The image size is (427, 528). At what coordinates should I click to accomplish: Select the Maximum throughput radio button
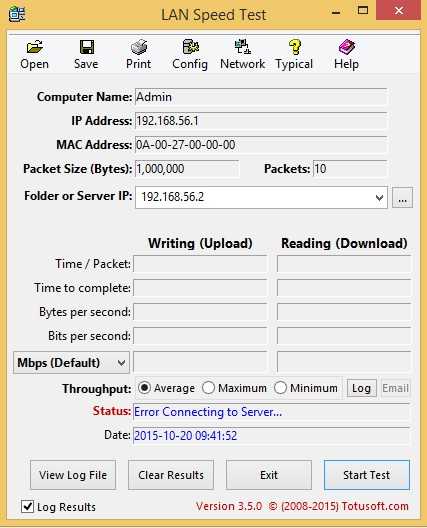208,388
